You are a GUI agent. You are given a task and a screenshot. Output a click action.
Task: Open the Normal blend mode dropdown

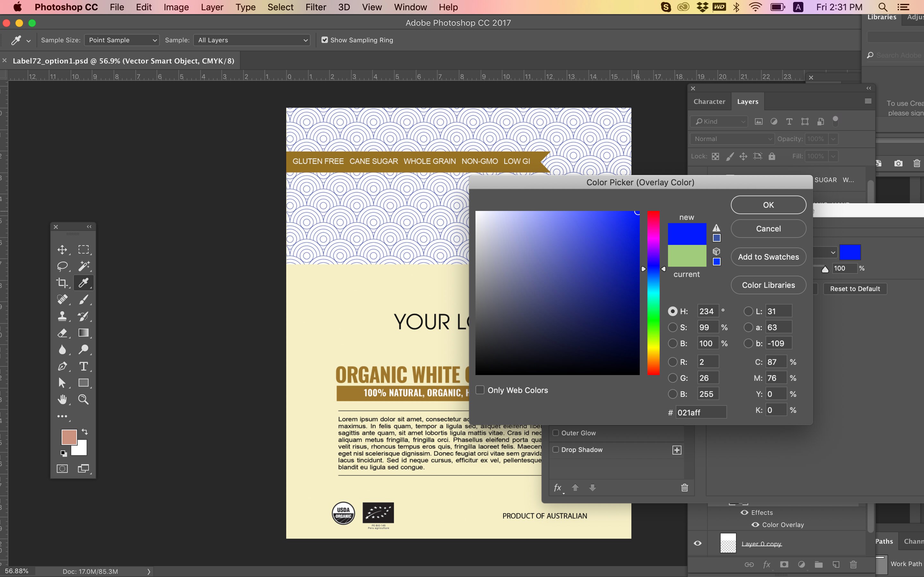click(732, 139)
